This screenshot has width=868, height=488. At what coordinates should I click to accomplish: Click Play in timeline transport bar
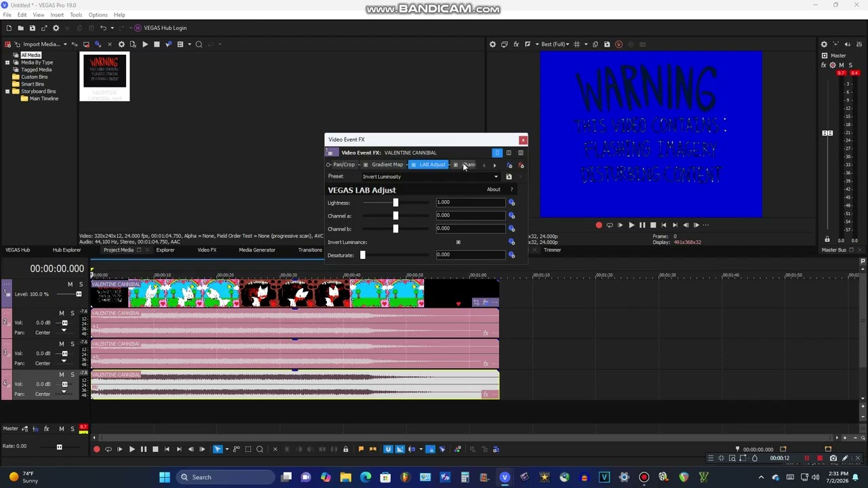click(132, 449)
